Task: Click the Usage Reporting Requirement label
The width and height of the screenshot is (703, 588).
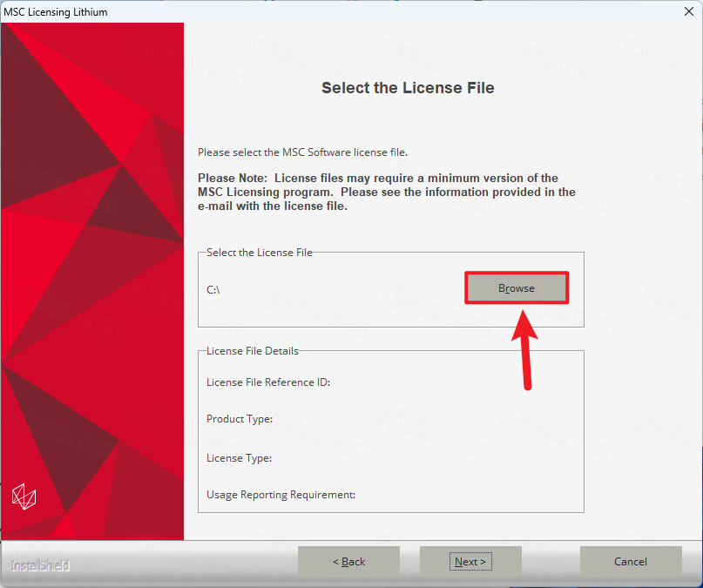Action: [281, 495]
